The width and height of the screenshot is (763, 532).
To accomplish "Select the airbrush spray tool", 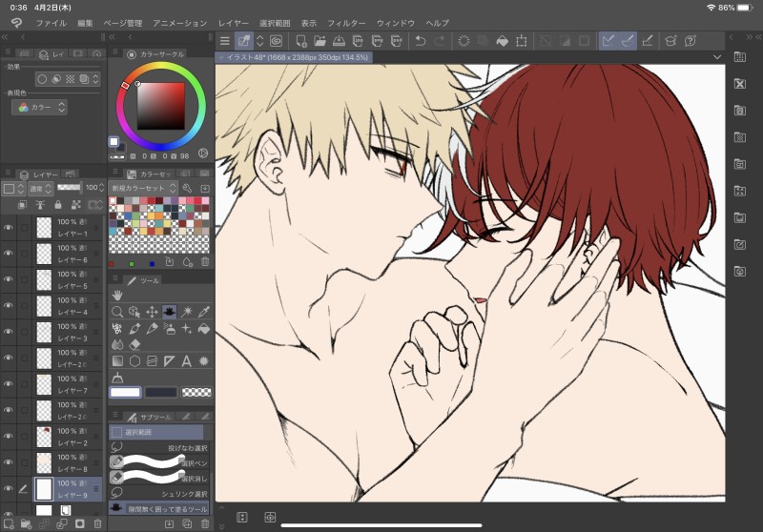I will (x=170, y=329).
